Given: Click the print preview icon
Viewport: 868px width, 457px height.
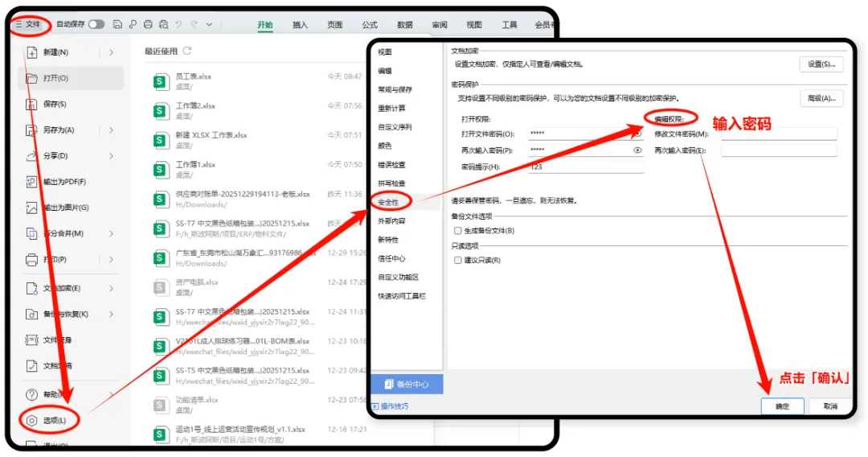Looking at the screenshot, I should (163, 24).
